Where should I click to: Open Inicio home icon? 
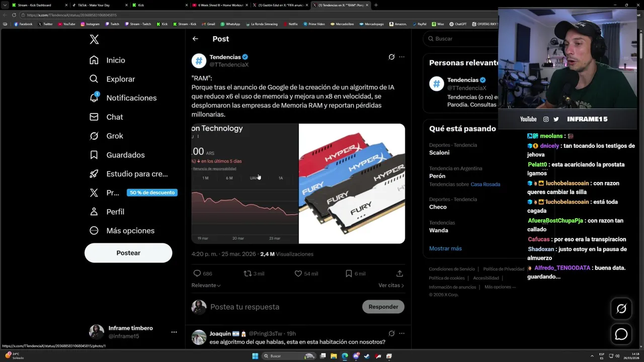[94, 60]
